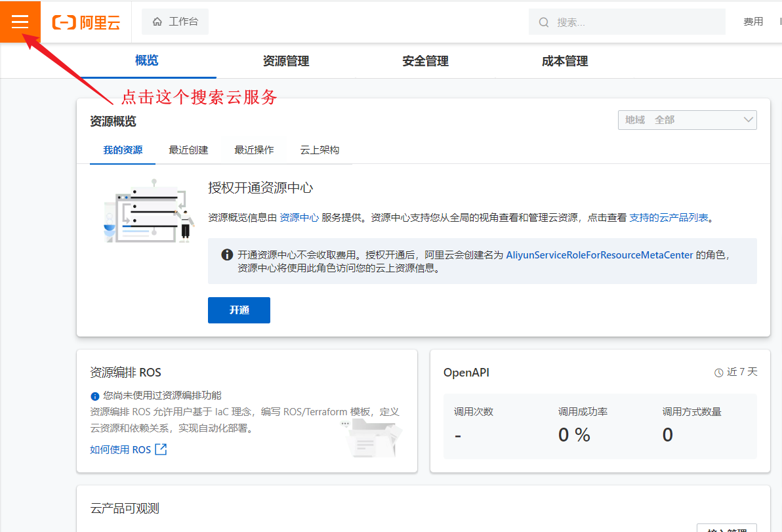Open the 工作台 home button
Image resolution: width=782 pixels, height=532 pixels.
coord(175,22)
